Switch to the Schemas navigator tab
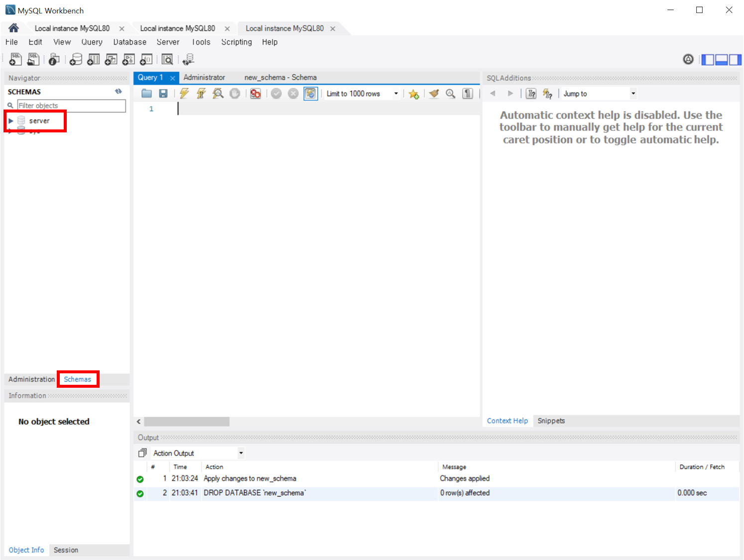744x560 pixels. click(78, 379)
